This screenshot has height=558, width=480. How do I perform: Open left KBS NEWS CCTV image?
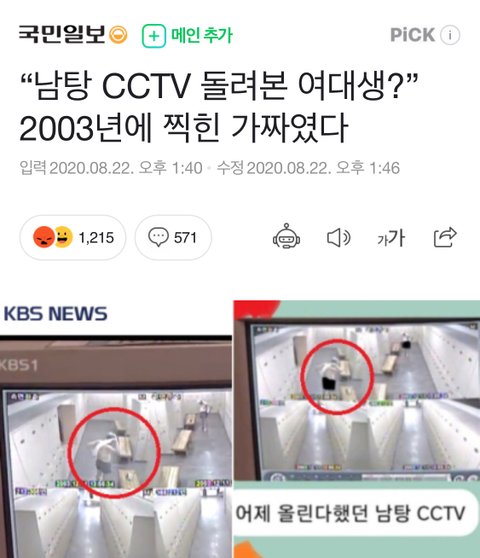click(x=116, y=429)
